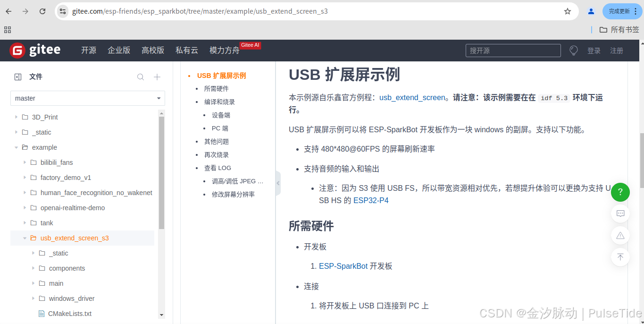Open the comments chat bubble icon
The height and width of the screenshot is (324, 644).
pos(620,213)
